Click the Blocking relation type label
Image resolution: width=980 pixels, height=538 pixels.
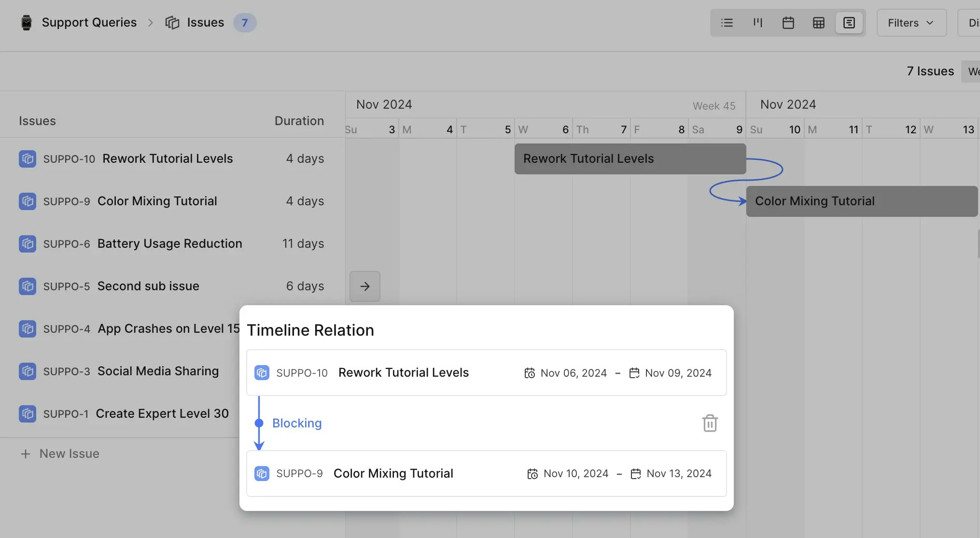tap(296, 423)
